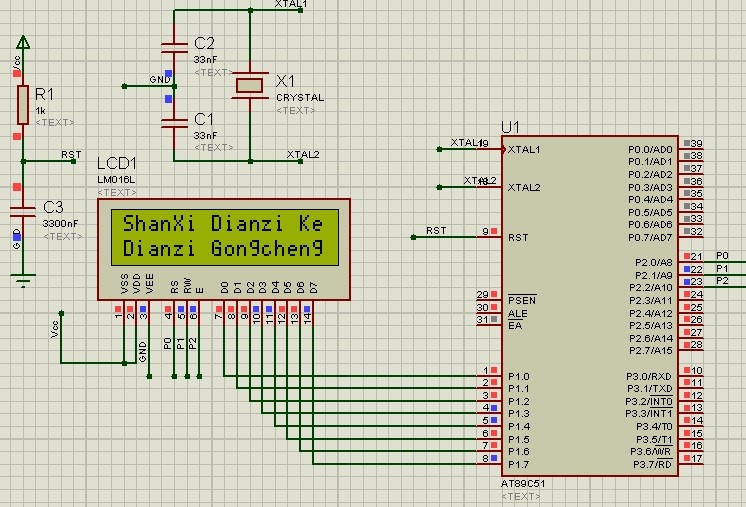Select the AT89C51 part name text
This screenshot has height=507, width=746.
click(x=521, y=484)
